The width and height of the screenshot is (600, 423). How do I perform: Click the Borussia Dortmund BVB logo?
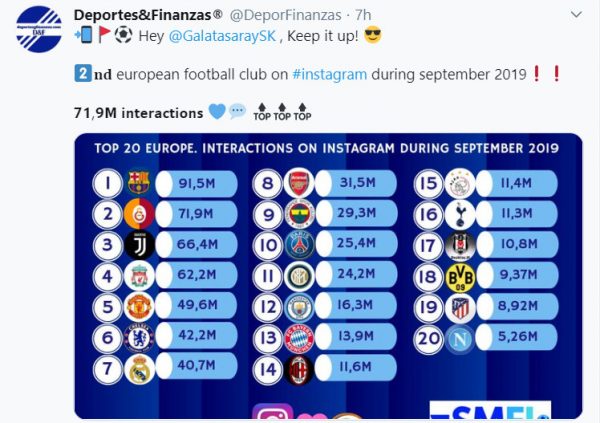tap(459, 276)
